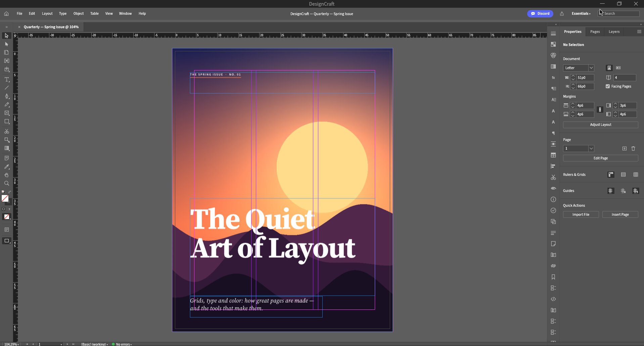Open the Object menu
This screenshot has height=346, width=644.
79,14
